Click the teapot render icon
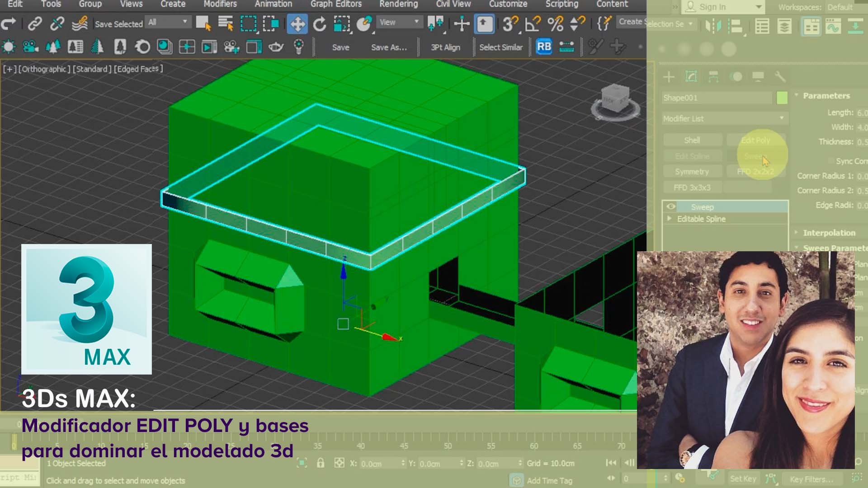The image size is (868, 488). [x=275, y=47]
